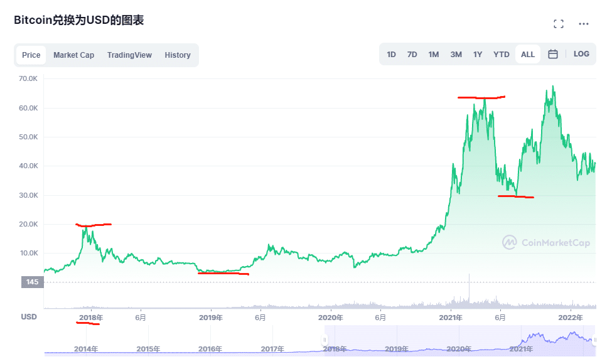Switch to the TradingView tab
This screenshot has width=612, height=364.
tap(129, 55)
